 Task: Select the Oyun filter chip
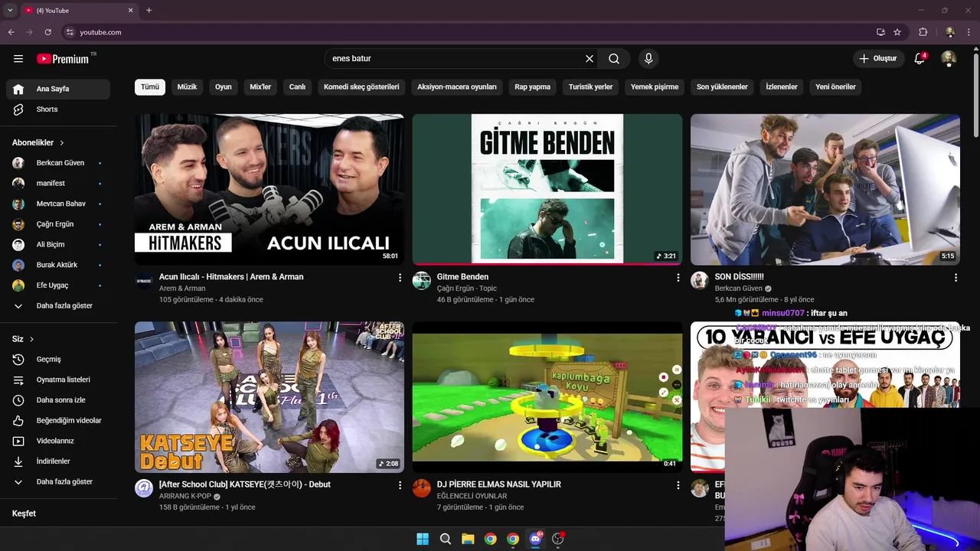224,86
